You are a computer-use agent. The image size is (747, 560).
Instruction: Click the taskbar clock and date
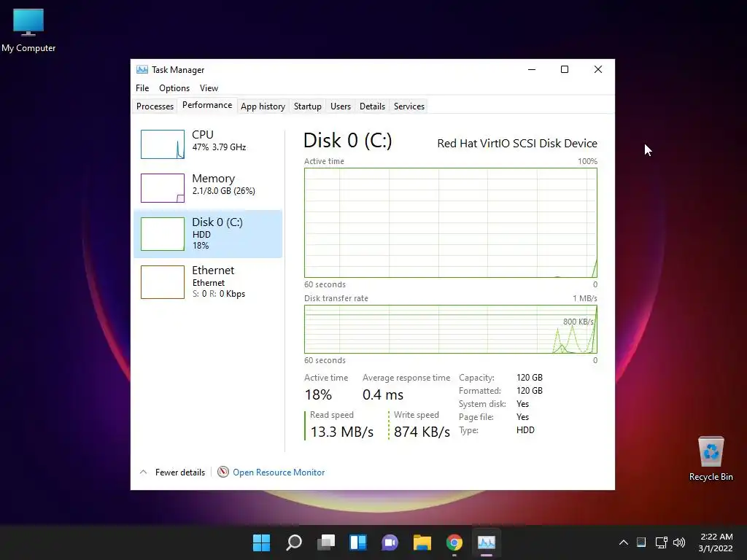716,542
